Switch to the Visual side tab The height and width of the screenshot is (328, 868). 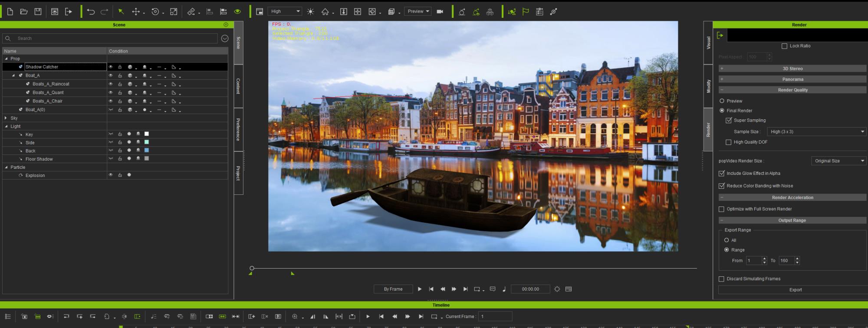pos(708,43)
